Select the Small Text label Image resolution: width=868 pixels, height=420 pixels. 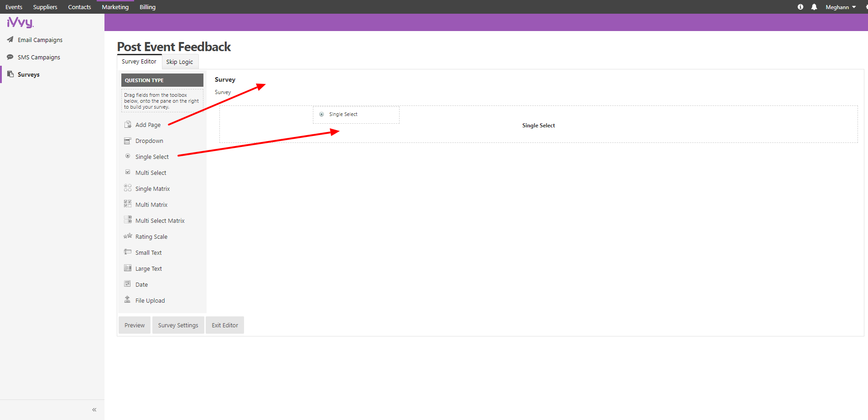(x=149, y=252)
